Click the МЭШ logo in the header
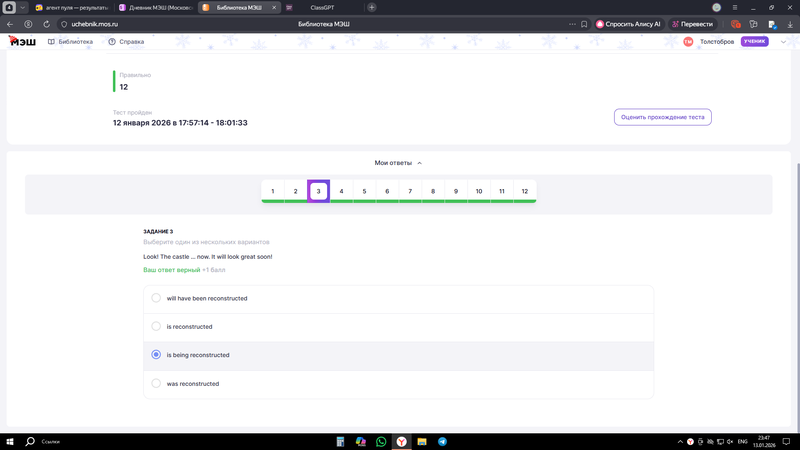 tap(20, 42)
